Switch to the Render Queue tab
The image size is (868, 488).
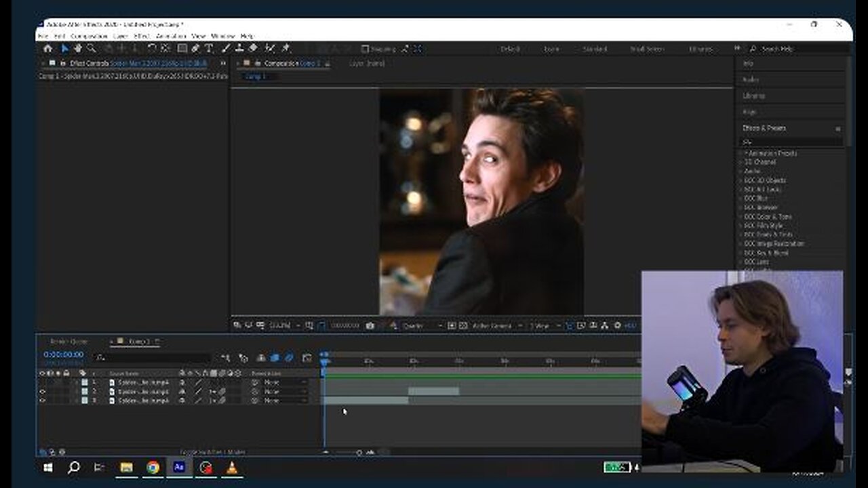[x=70, y=342]
